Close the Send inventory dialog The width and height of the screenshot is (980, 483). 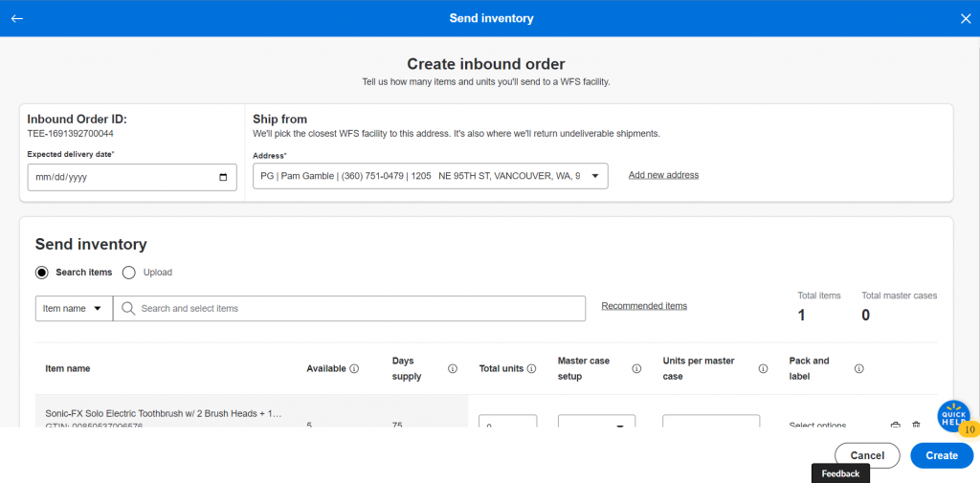coord(965,19)
